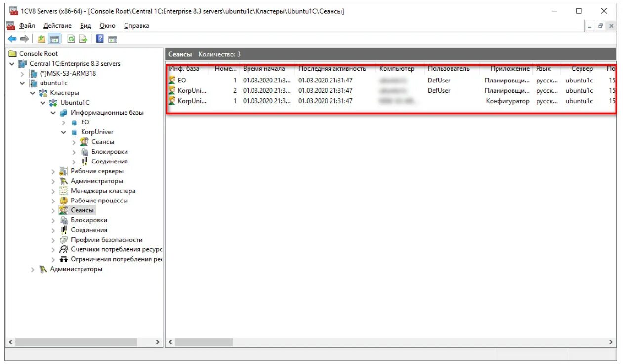Click the Ограничения потребления ресурсов icon

point(63,259)
